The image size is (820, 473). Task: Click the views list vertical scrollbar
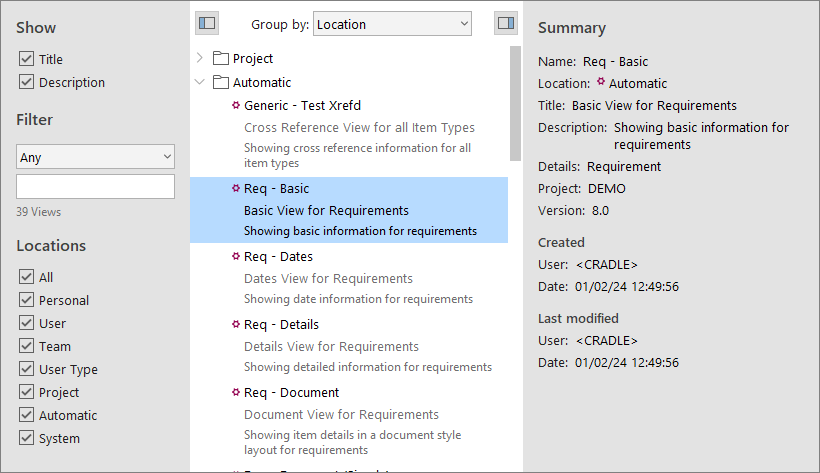pos(515,104)
